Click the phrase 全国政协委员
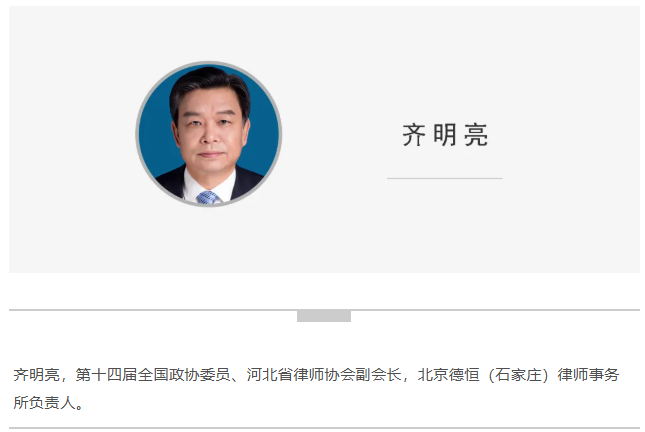The height and width of the screenshot is (432, 645). 184,375
